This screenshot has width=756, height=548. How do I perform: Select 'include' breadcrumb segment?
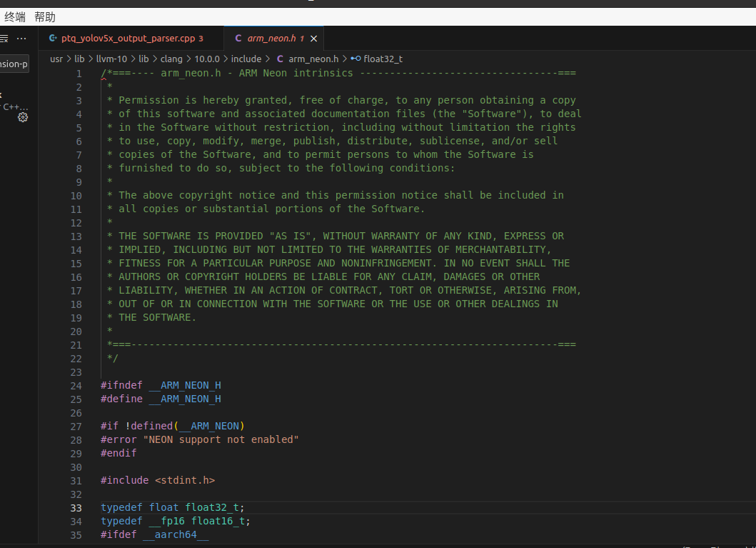tap(246, 59)
